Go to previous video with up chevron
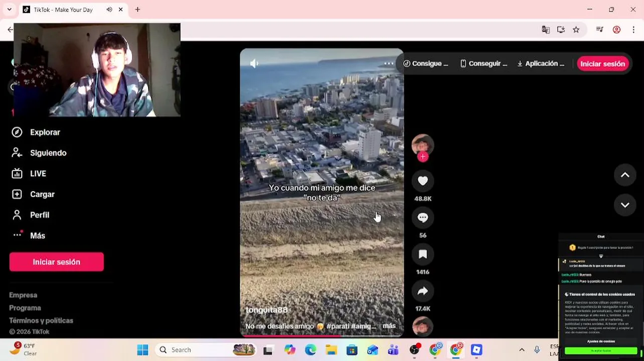Image resolution: width=644 pixels, height=361 pixels. 625,175
